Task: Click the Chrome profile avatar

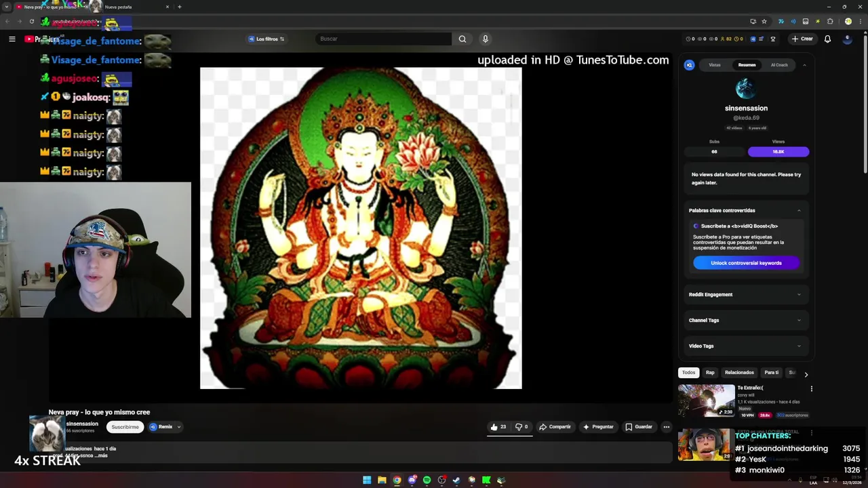Action: 848,21
